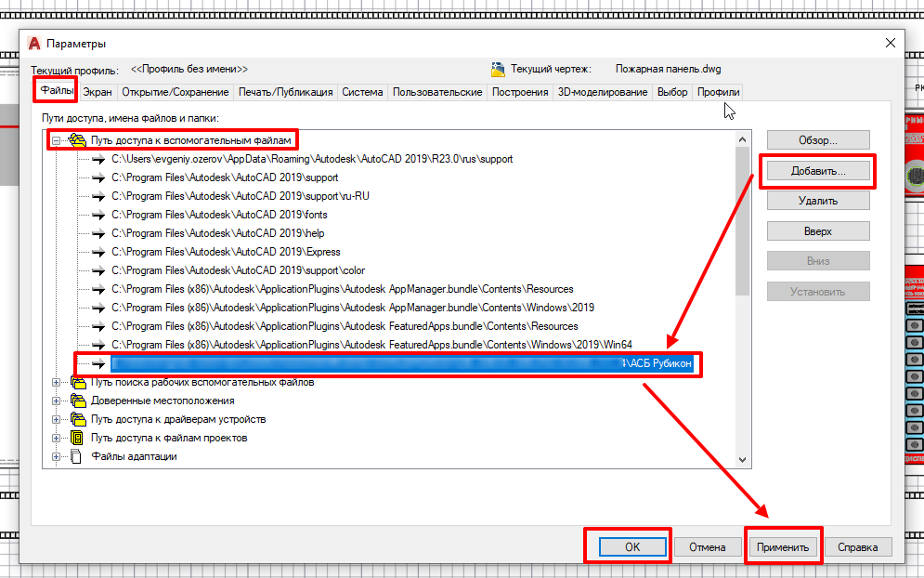924x578 pixels.
Task: Expand Путь доступа к файлам проектов
Action: pos(56,439)
